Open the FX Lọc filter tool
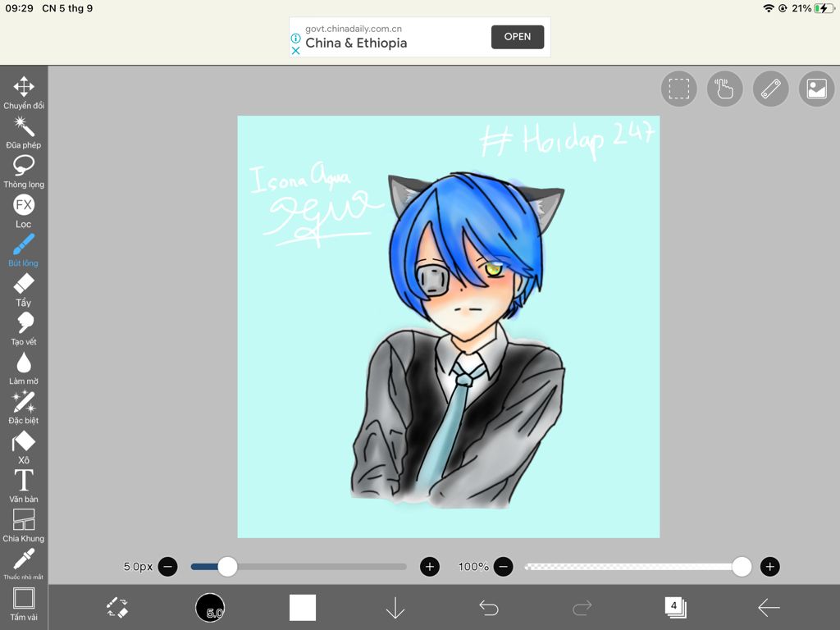This screenshot has width=840, height=630. (x=24, y=211)
